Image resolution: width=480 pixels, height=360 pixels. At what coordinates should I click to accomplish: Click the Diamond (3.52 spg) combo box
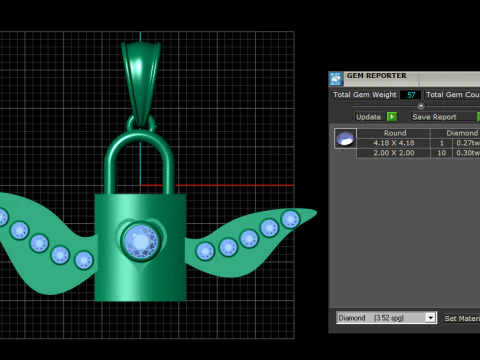coord(386,318)
